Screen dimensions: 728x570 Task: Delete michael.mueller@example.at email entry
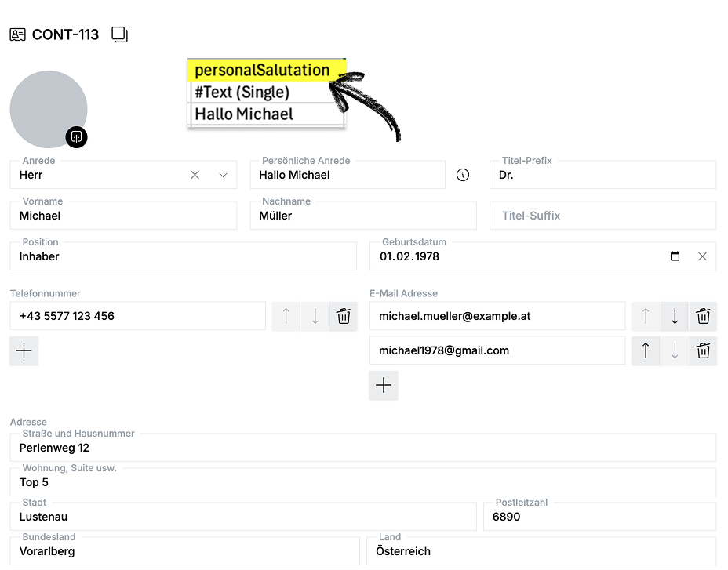703,316
